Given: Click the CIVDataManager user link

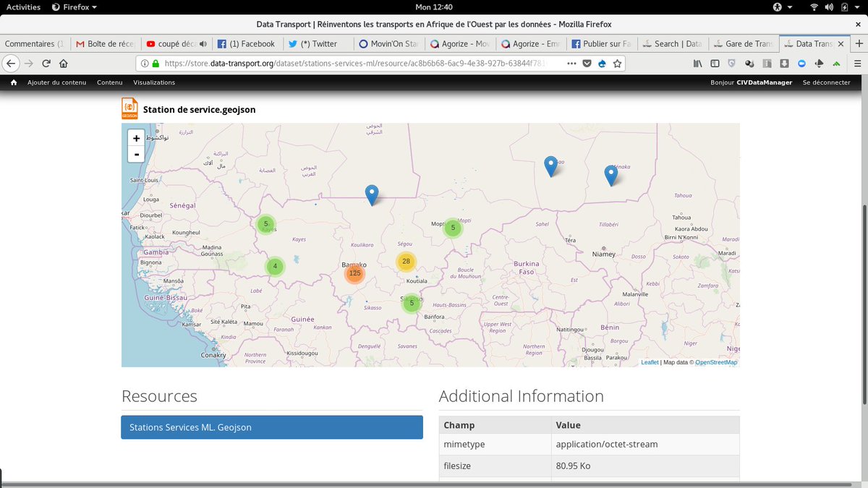Looking at the screenshot, I should point(765,82).
